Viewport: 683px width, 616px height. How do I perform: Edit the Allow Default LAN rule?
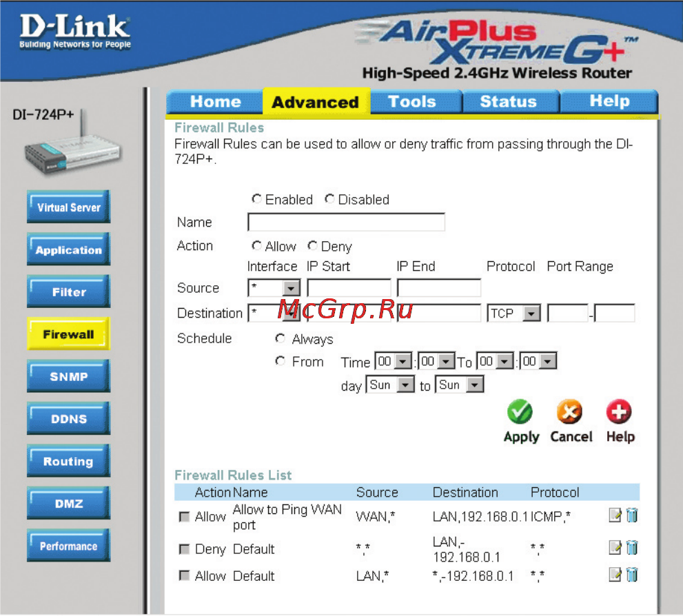(x=615, y=575)
